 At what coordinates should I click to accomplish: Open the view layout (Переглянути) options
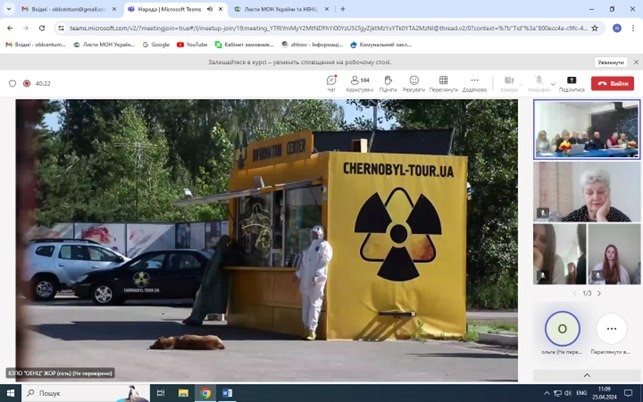(443, 84)
